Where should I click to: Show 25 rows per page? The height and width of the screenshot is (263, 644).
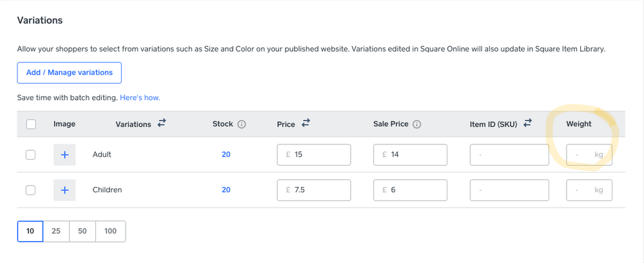pos(56,231)
